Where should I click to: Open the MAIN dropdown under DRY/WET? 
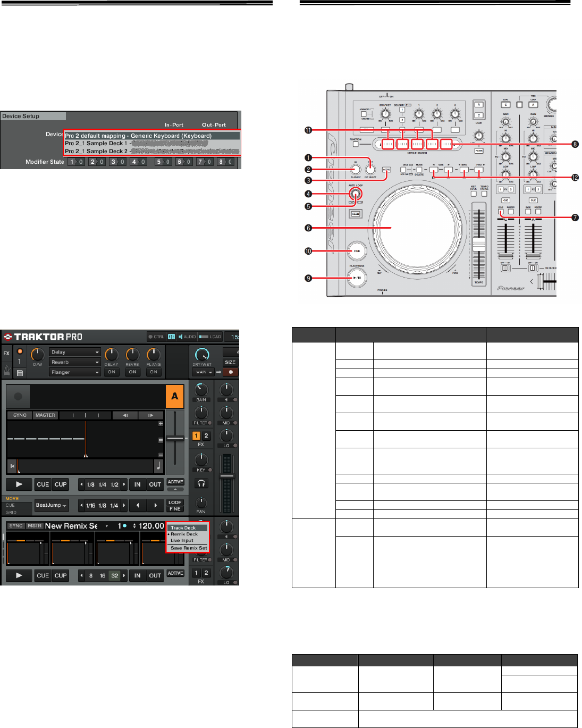click(x=204, y=372)
